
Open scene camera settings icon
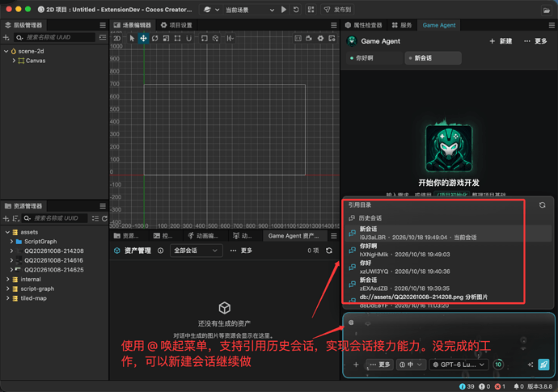[309, 39]
